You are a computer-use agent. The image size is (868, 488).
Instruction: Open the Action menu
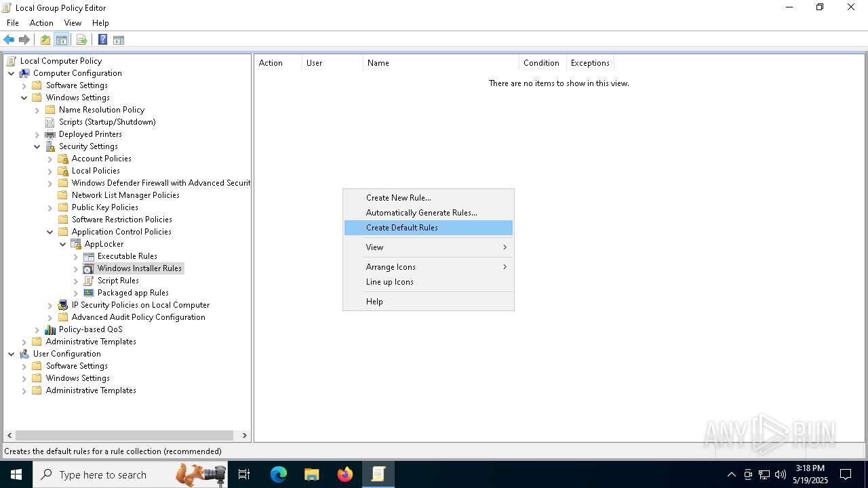click(41, 23)
